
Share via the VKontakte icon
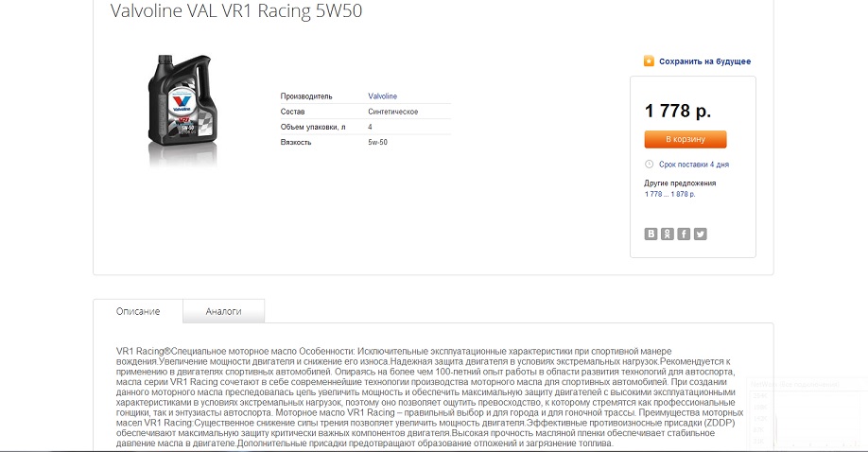tap(651, 234)
